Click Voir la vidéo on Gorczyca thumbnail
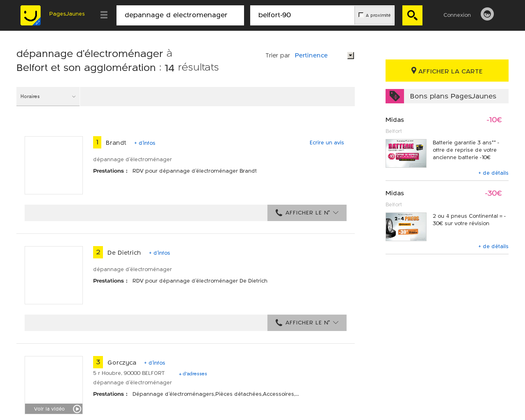The height and width of the screenshot is (420, 525). click(x=54, y=409)
